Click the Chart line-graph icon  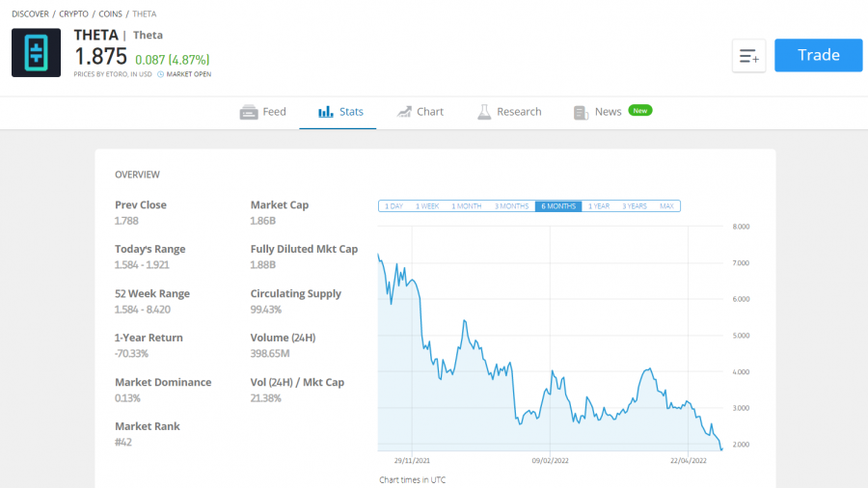404,112
